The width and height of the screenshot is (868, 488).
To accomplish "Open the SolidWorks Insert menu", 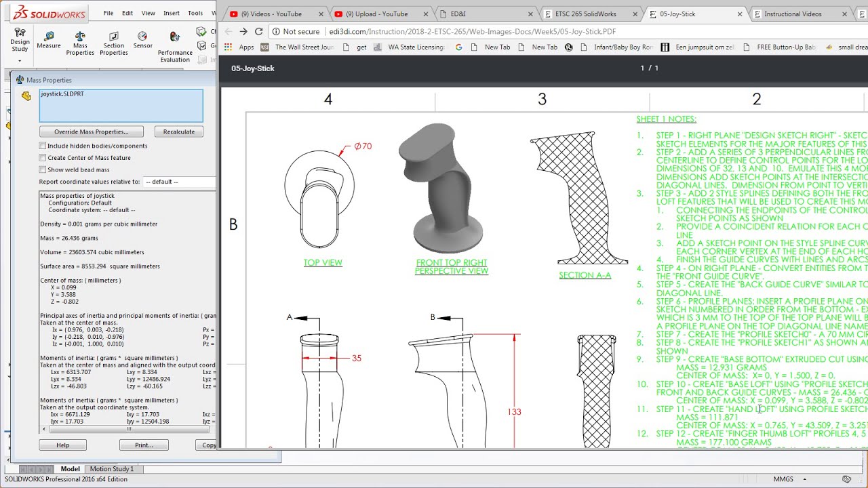I will click(172, 13).
